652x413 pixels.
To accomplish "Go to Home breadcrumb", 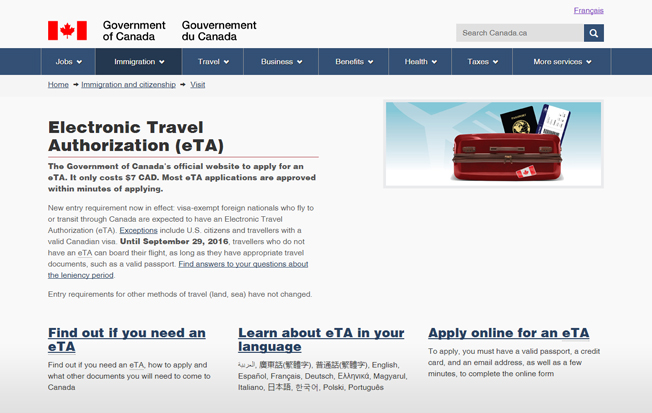I will coord(58,84).
